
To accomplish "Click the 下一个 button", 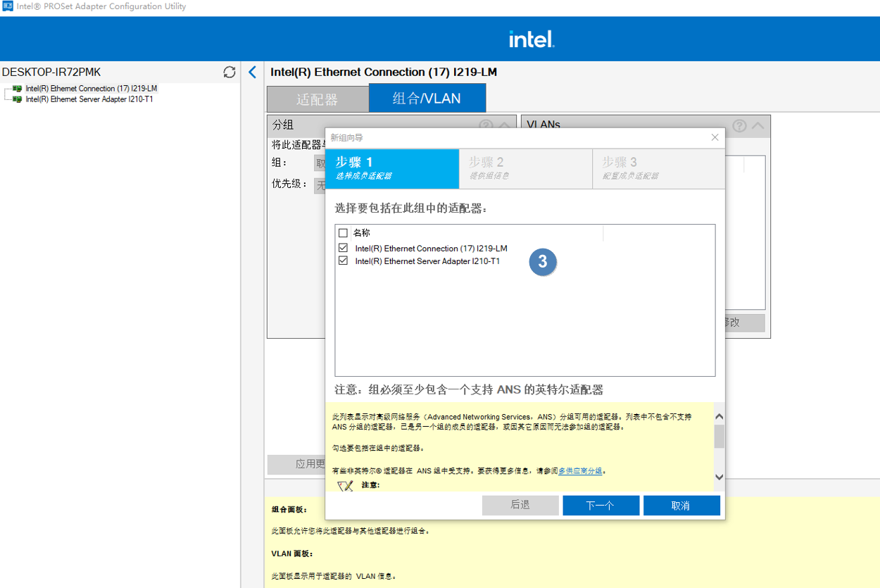I will pos(601,506).
